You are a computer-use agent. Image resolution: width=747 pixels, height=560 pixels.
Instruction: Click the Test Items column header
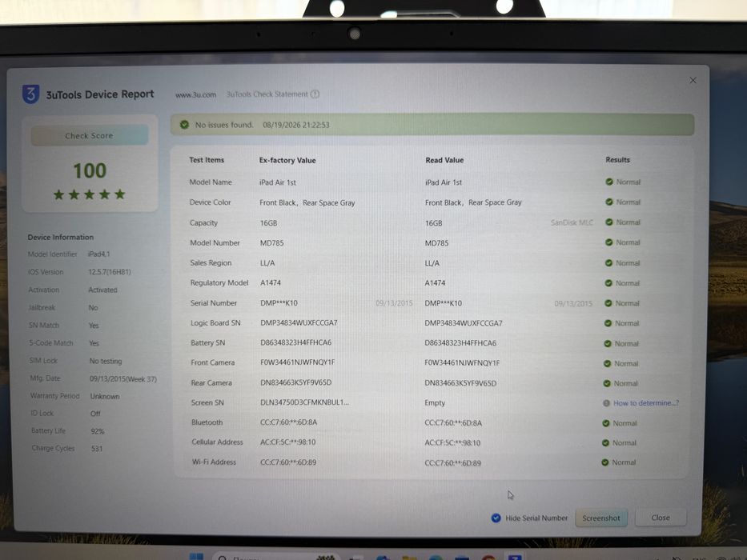207,160
